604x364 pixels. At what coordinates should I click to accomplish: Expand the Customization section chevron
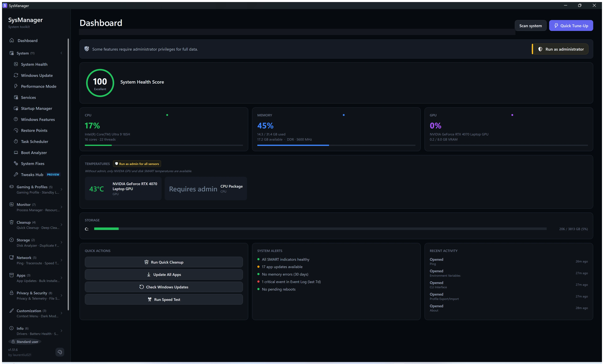pyautogui.click(x=61, y=313)
